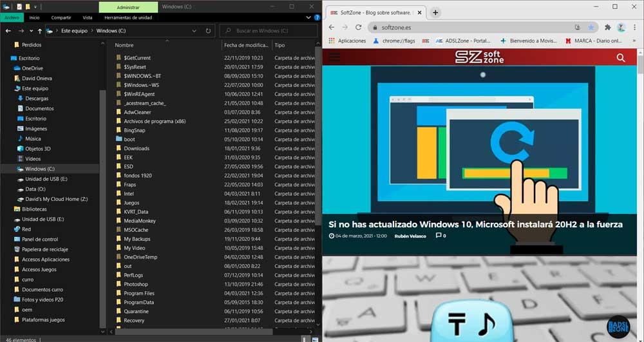Open SoftZone search magnifier
Image resolution: width=644 pixels, height=342 pixels.
621,58
